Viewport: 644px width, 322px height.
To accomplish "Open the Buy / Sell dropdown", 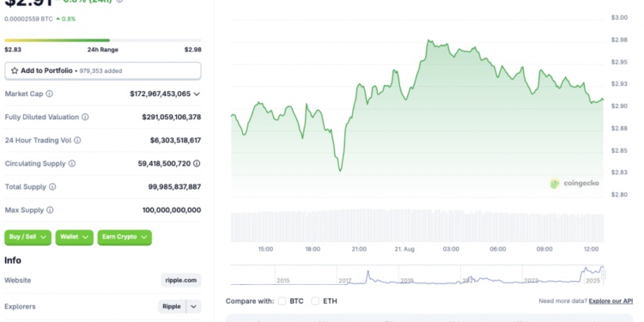I will pos(28,237).
